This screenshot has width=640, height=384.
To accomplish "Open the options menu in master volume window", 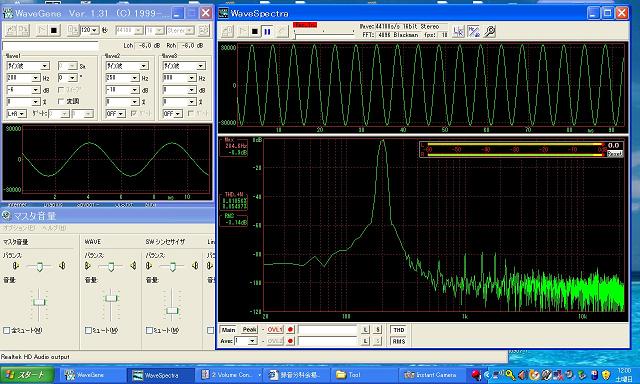I will 18,228.
